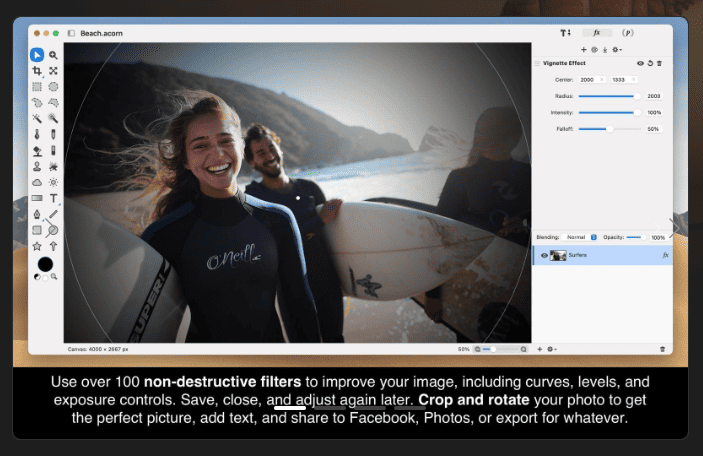The width and height of the screenshot is (703, 456).
Task: Select the Rectangle shape tool
Action: point(37,230)
